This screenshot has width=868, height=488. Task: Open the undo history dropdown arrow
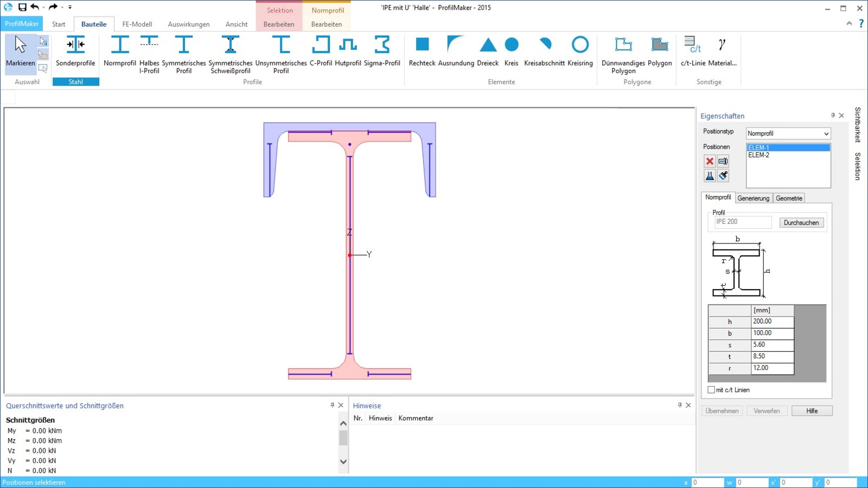tap(43, 7)
